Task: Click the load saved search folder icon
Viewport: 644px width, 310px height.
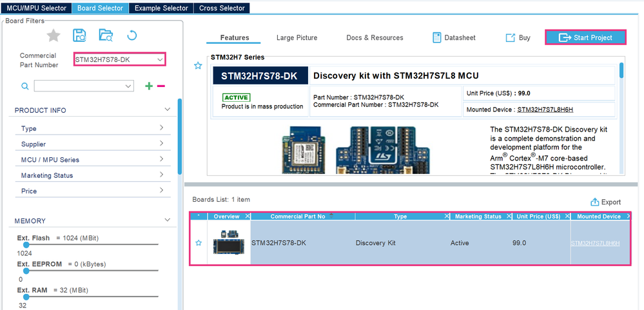Action: point(106,35)
